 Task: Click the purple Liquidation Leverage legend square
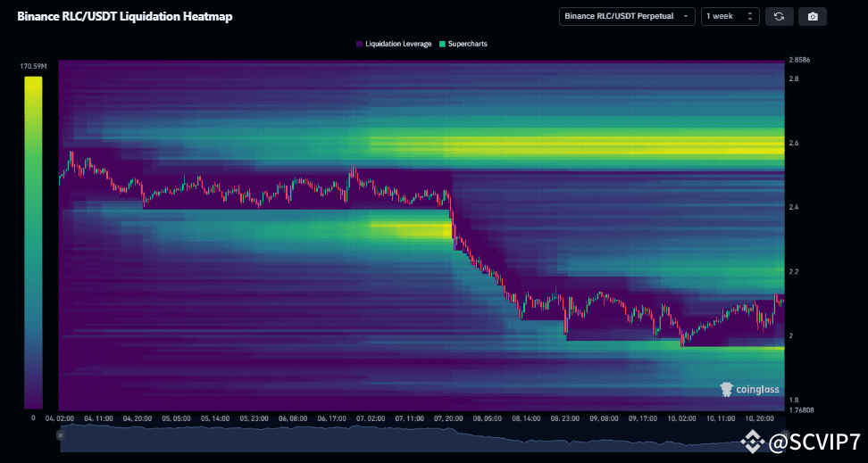[x=359, y=44]
